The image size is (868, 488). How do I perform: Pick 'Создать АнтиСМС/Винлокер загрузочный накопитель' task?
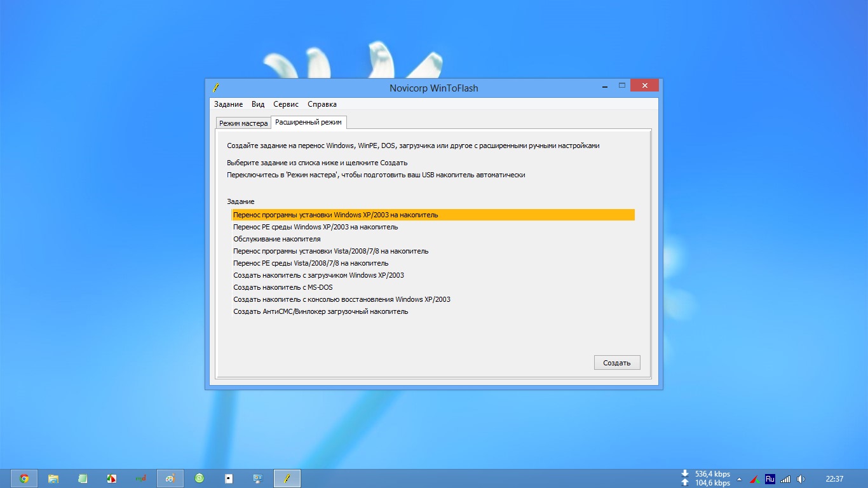433,311
